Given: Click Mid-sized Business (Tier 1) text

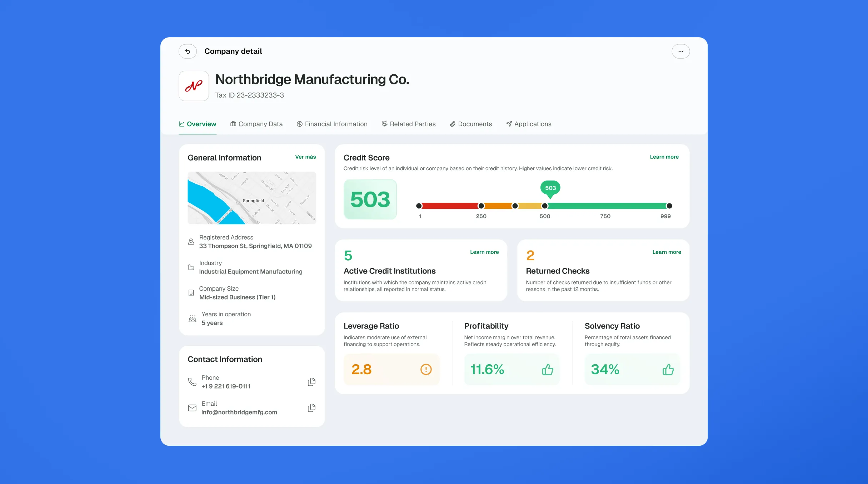Looking at the screenshot, I should click(x=237, y=297).
